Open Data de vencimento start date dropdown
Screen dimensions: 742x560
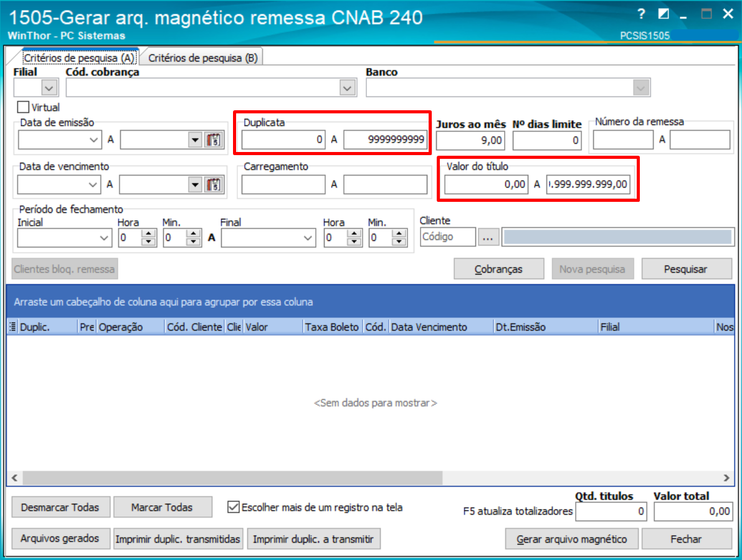click(x=93, y=184)
